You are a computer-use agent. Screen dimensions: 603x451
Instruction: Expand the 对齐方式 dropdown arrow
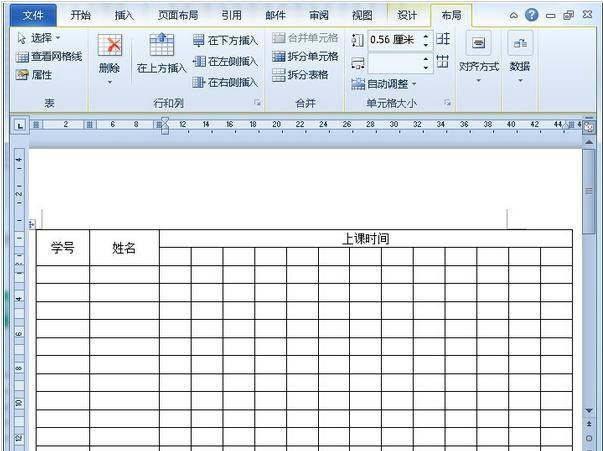[478, 81]
